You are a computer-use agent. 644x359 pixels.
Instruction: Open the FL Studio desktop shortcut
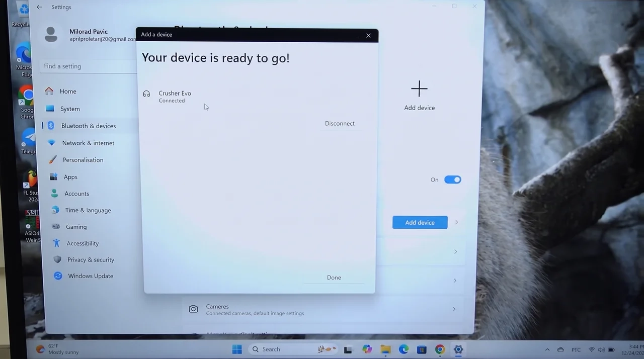tap(31, 185)
